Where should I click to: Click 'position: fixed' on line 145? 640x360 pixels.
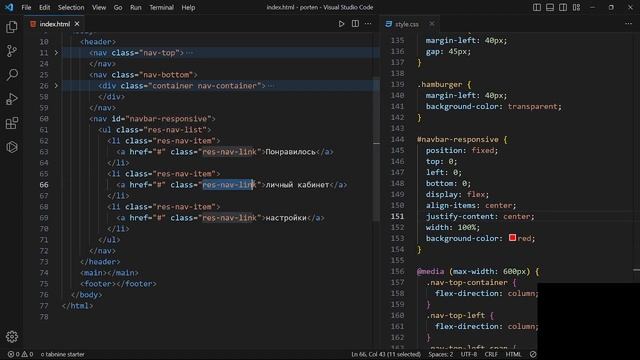(x=462, y=151)
